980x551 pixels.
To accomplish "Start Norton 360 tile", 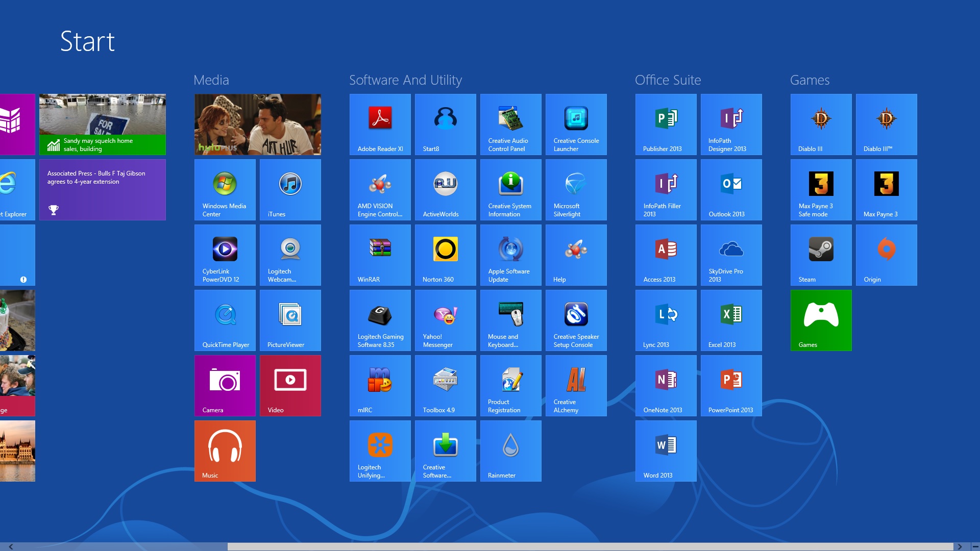I will click(x=445, y=255).
